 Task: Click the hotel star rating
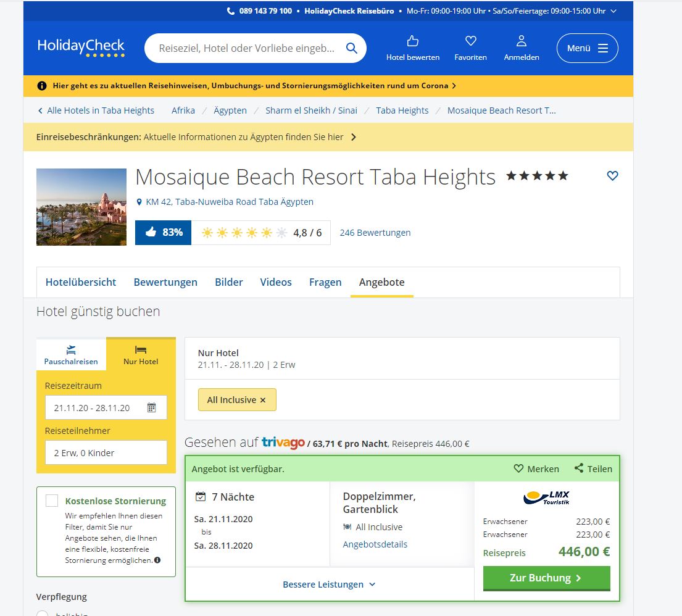[x=537, y=176]
